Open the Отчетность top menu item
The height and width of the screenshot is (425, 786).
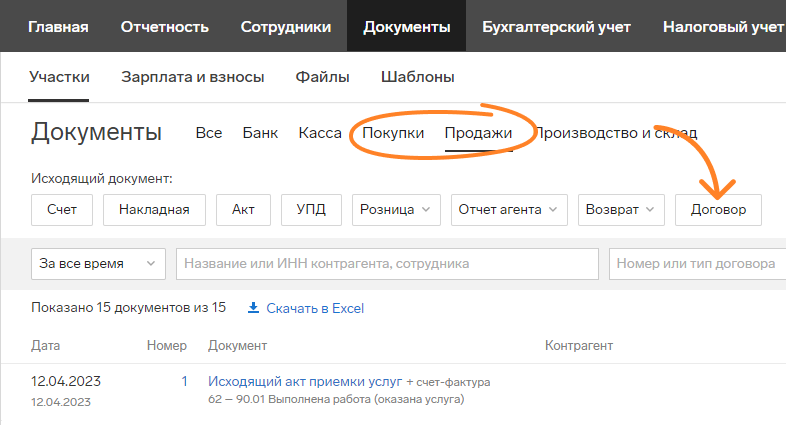point(164,27)
